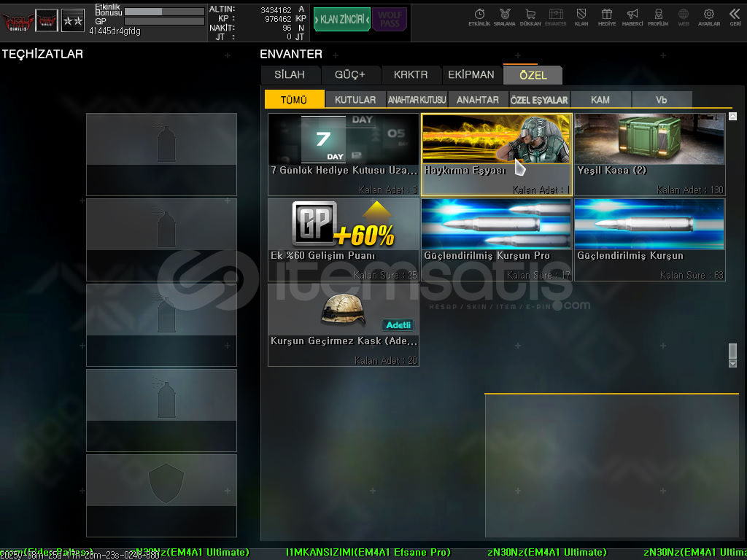Switch to the EKİPMAN tab
747x560 pixels.
pos(471,75)
